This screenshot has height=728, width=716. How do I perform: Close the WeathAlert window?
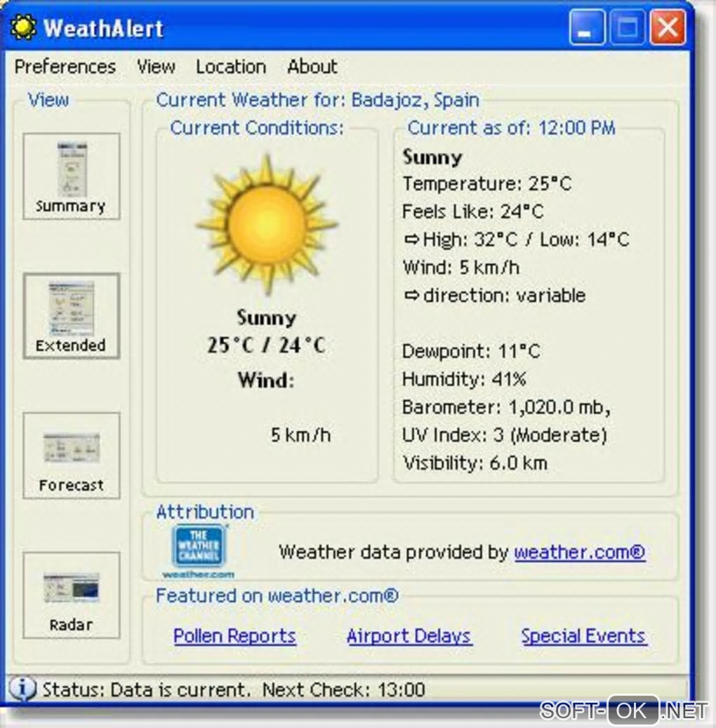click(668, 28)
